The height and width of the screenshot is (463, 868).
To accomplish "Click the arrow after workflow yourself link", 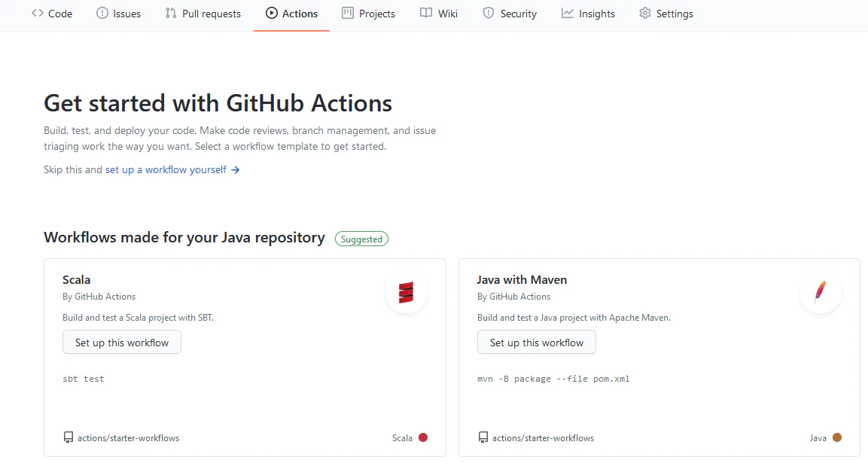I will [x=236, y=170].
